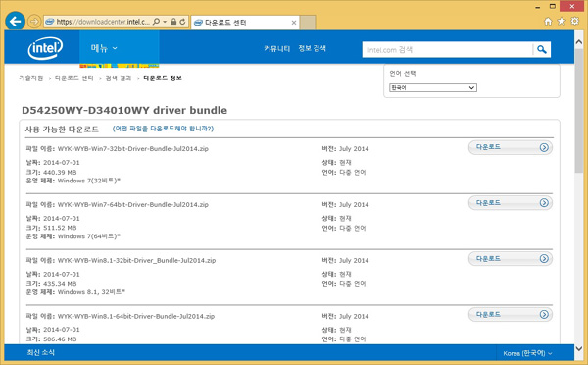Open the address bar dropdown arrow
588x365 pixels.
tap(165, 22)
